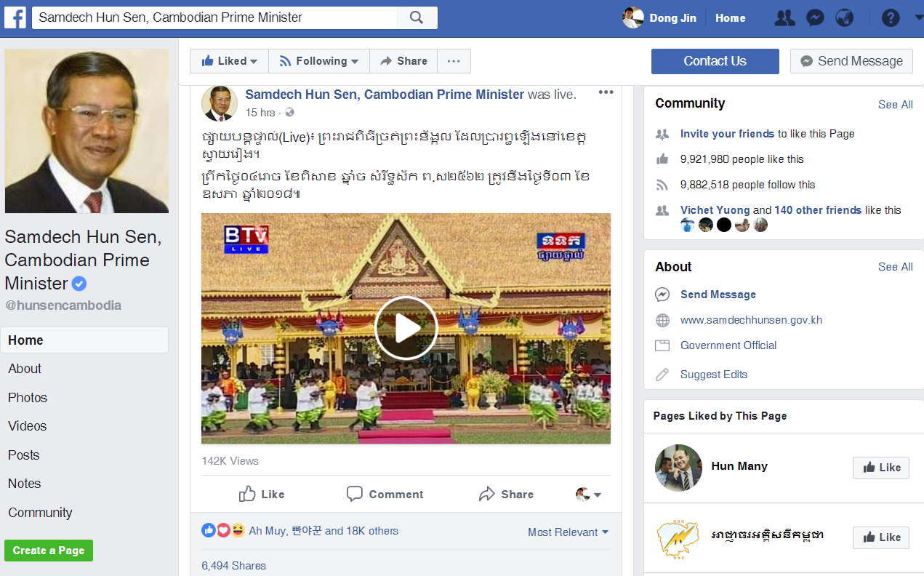Open the Notifications globe icon
The image size is (924, 576).
pyautogui.click(x=845, y=18)
